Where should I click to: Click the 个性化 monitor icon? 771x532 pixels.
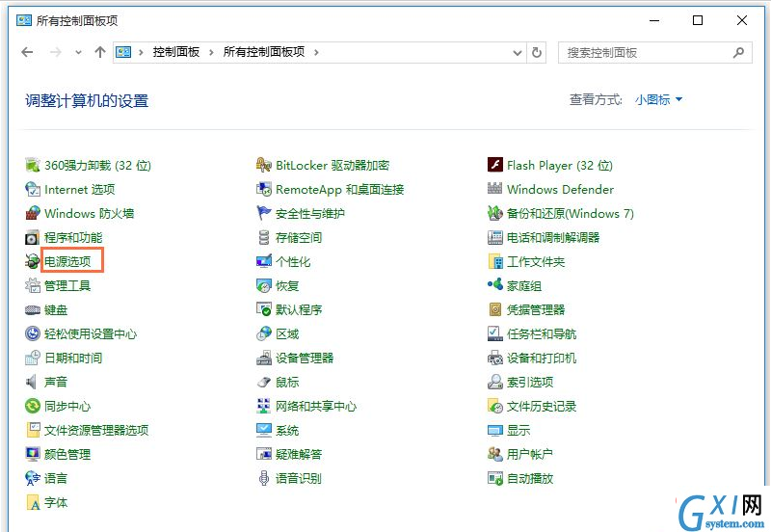pyautogui.click(x=264, y=261)
